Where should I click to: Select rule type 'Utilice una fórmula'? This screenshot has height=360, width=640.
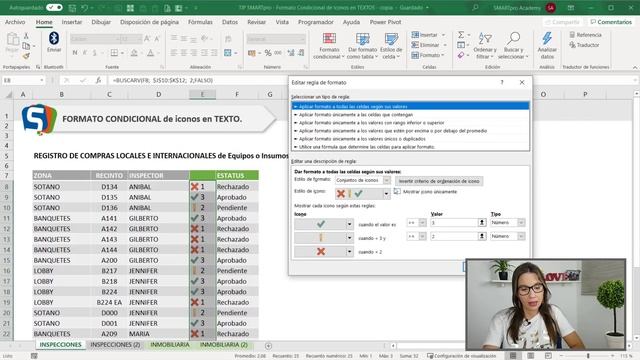(x=366, y=147)
